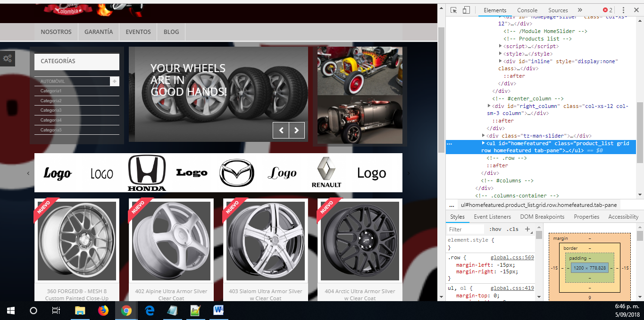
Task: Launch Firefox from the taskbar
Action: (103, 311)
